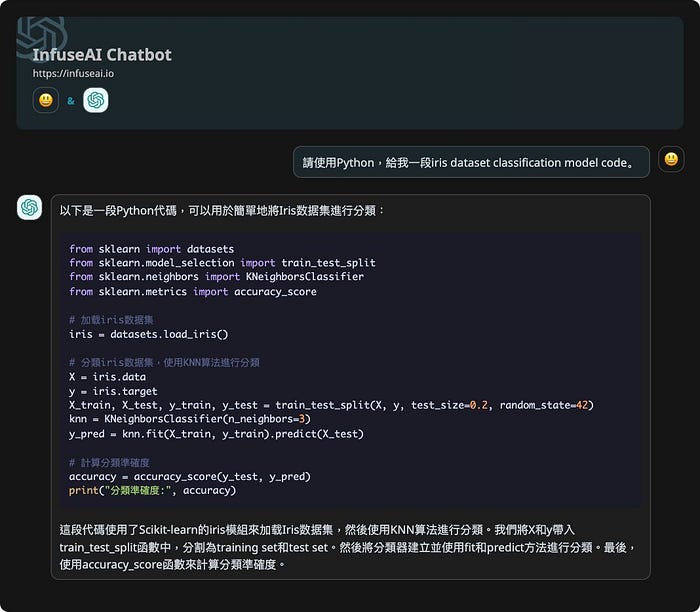Viewport: 700px width, 612px height.
Task: Click the InfuseAI Chatbot title
Action: pyautogui.click(x=102, y=54)
